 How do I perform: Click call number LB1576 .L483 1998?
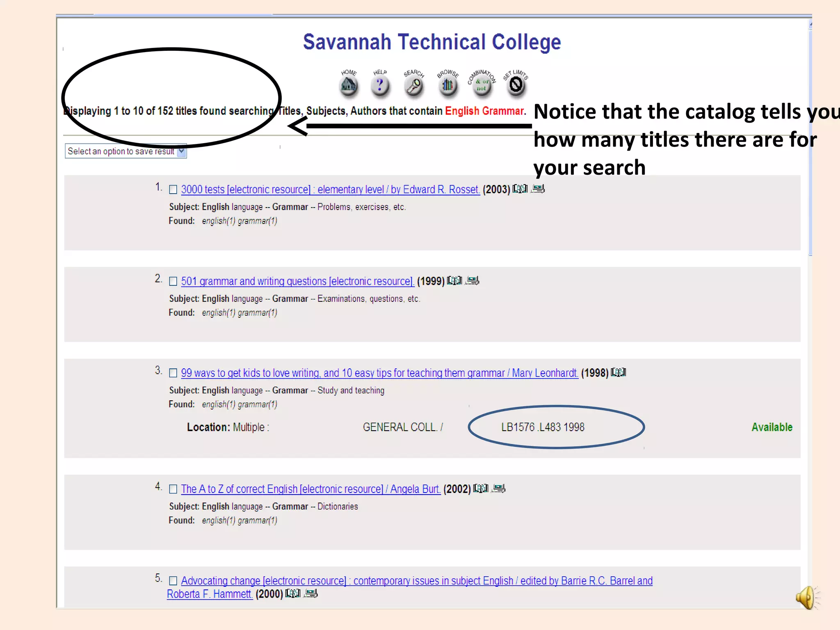click(x=543, y=427)
